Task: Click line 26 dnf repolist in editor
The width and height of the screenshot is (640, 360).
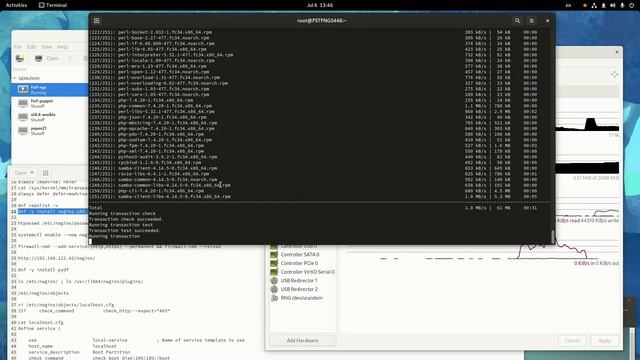Action: tap(38, 206)
